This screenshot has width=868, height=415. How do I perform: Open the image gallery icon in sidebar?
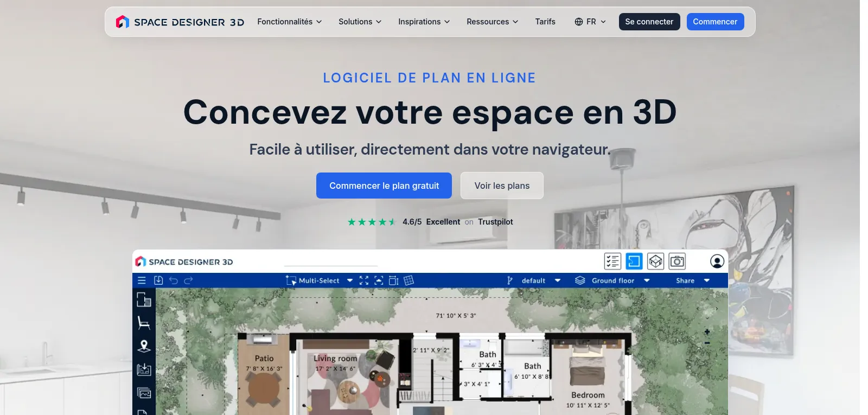click(x=144, y=393)
